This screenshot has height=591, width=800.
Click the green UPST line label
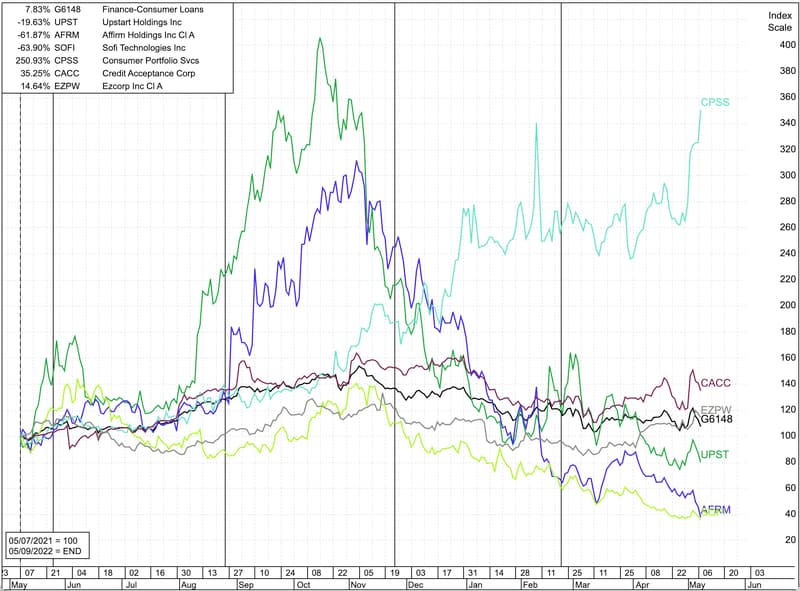click(715, 455)
